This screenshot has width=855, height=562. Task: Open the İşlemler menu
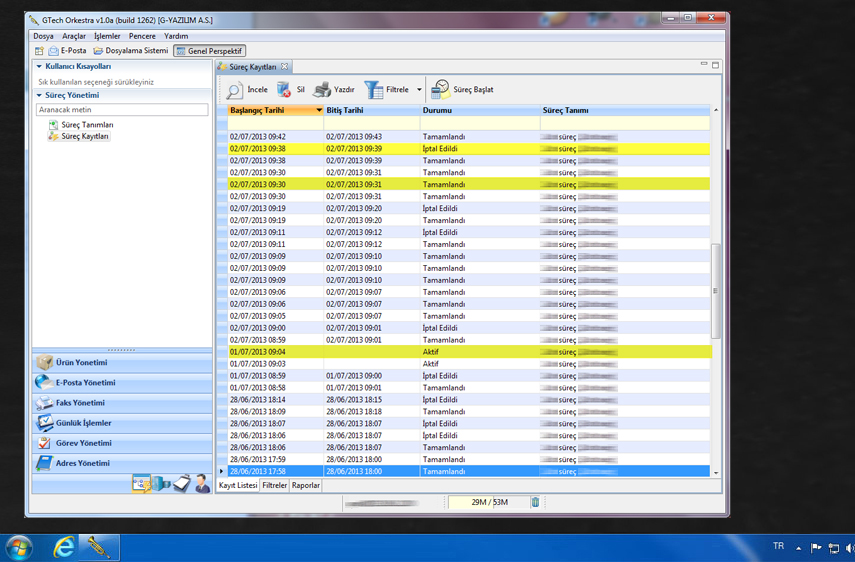[107, 36]
